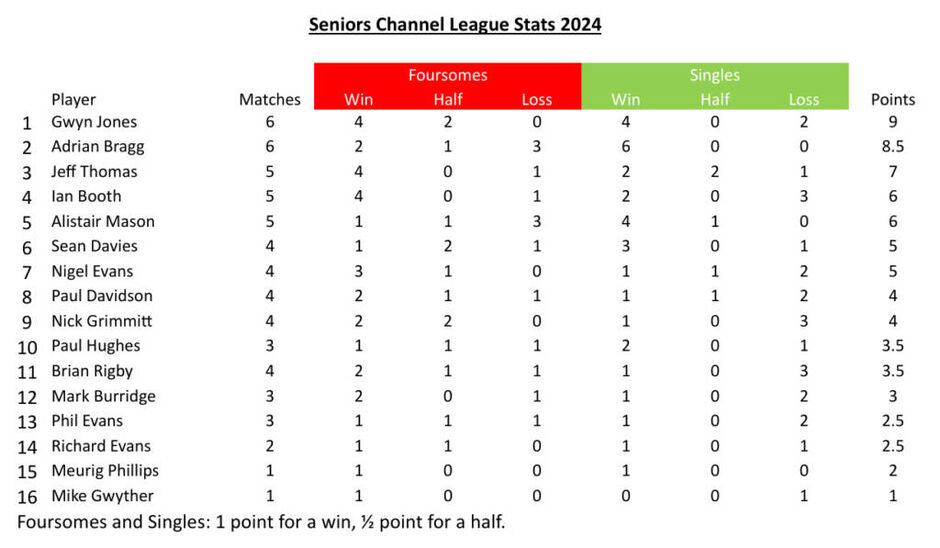Click the Points column header
This screenshot has height=548, width=940.
tap(893, 99)
